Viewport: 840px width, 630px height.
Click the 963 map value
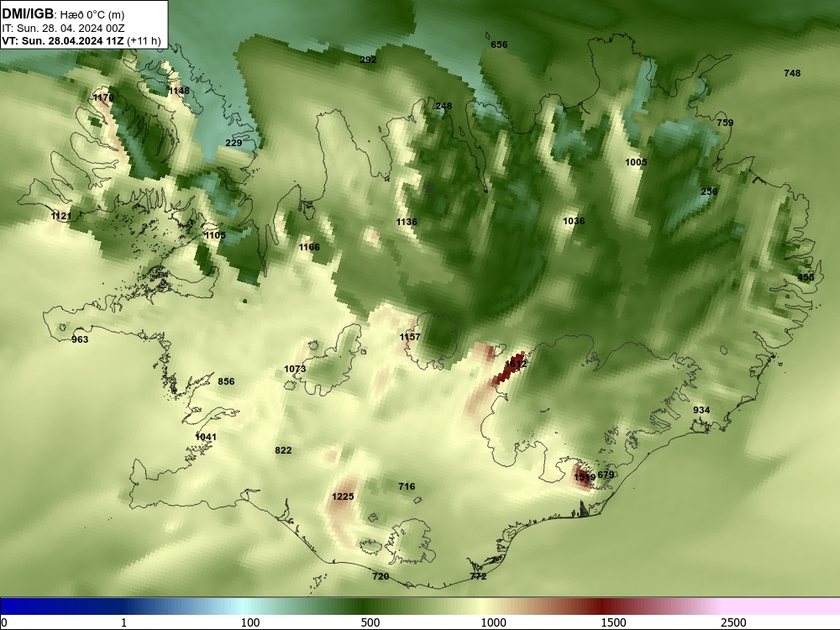click(80, 339)
